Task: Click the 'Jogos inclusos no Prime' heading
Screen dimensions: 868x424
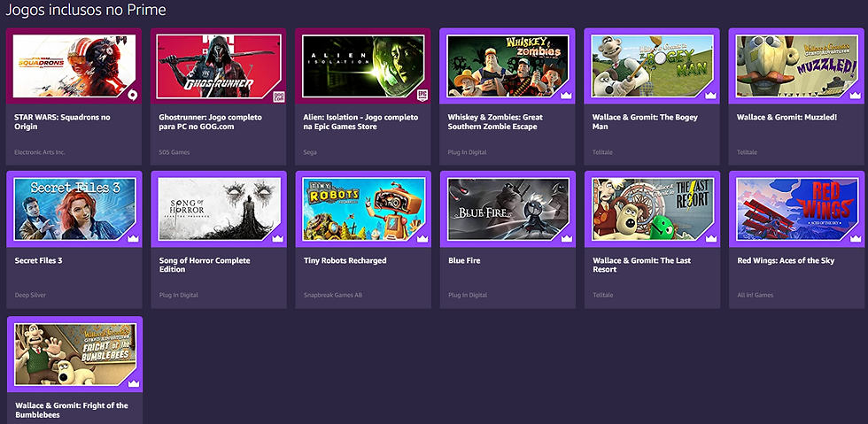Action: click(x=86, y=10)
